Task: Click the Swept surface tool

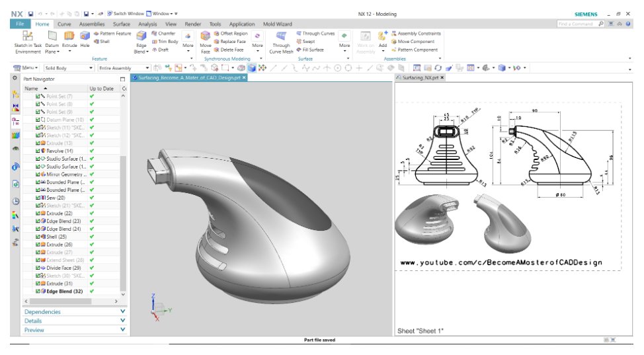Action: (x=305, y=42)
